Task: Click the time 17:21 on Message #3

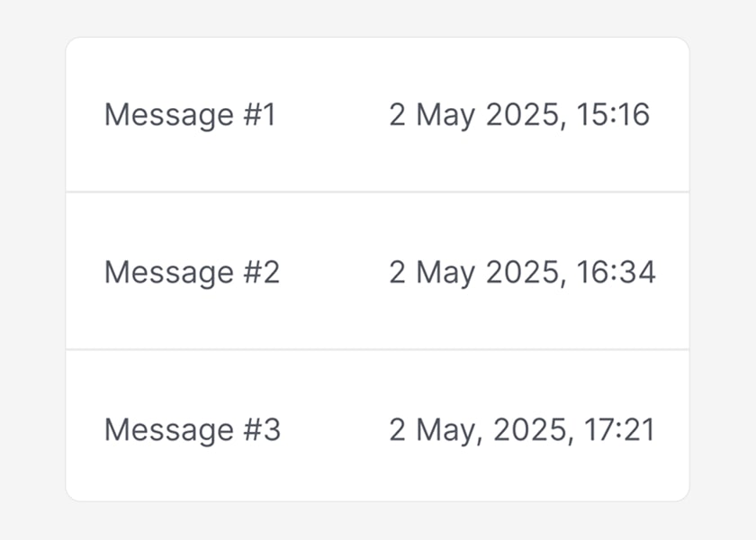Action: tap(622, 429)
